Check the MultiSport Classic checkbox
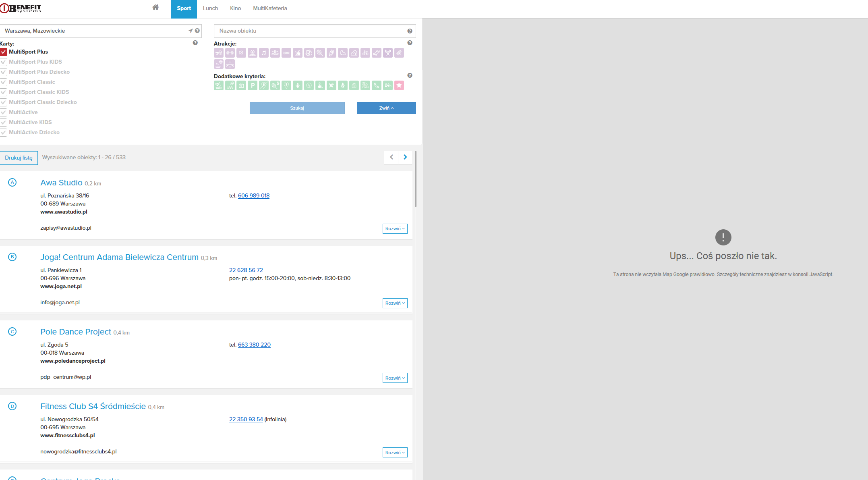 4,82
